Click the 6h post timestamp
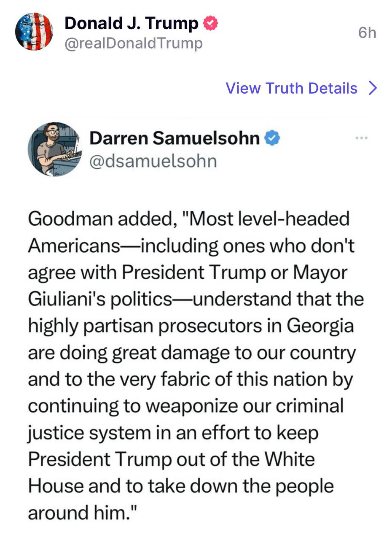 pyautogui.click(x=367, y=33)
